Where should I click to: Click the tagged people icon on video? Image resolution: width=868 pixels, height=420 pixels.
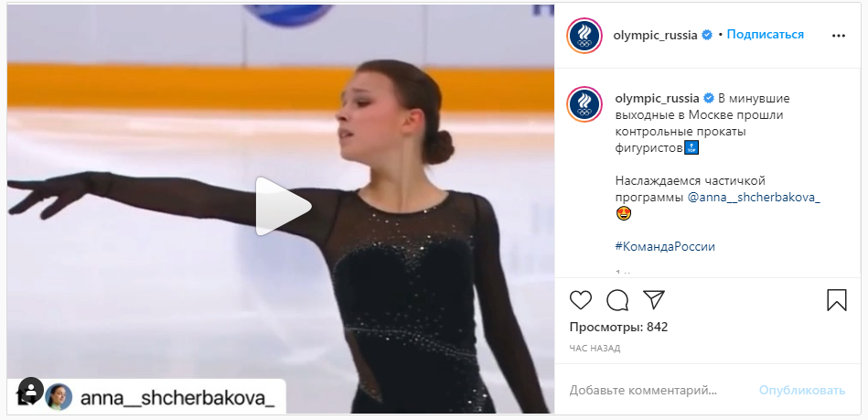click(x=29, y=392)
